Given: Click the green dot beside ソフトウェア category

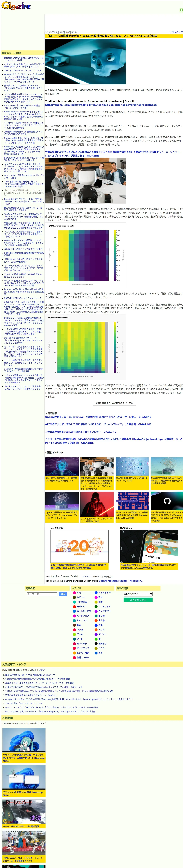Looking at the screenshot, I should (96, 607).
